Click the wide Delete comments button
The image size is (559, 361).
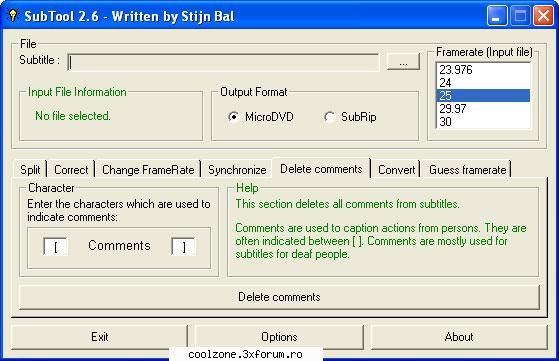pos(279,297)
